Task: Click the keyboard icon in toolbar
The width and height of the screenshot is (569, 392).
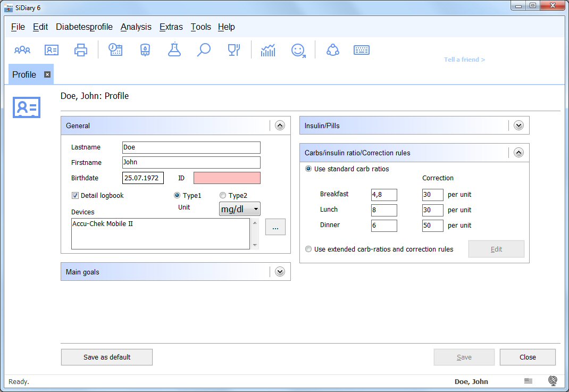Action: [362, 50]
